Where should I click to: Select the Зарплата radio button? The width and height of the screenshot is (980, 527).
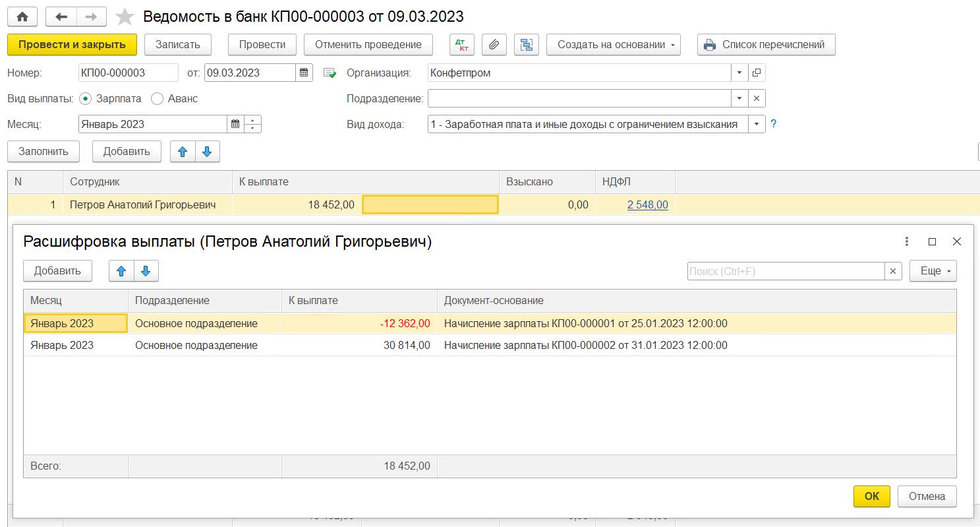[85, 98]
